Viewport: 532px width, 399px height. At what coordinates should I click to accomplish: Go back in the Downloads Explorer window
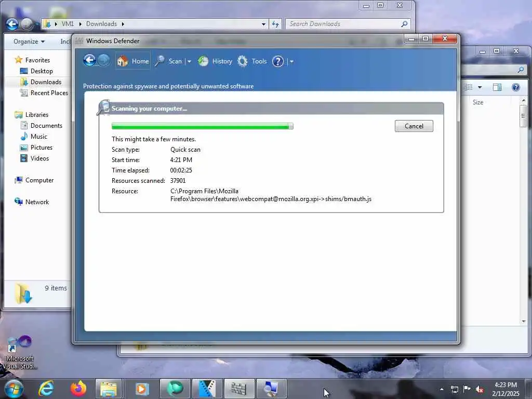point(12,24)
